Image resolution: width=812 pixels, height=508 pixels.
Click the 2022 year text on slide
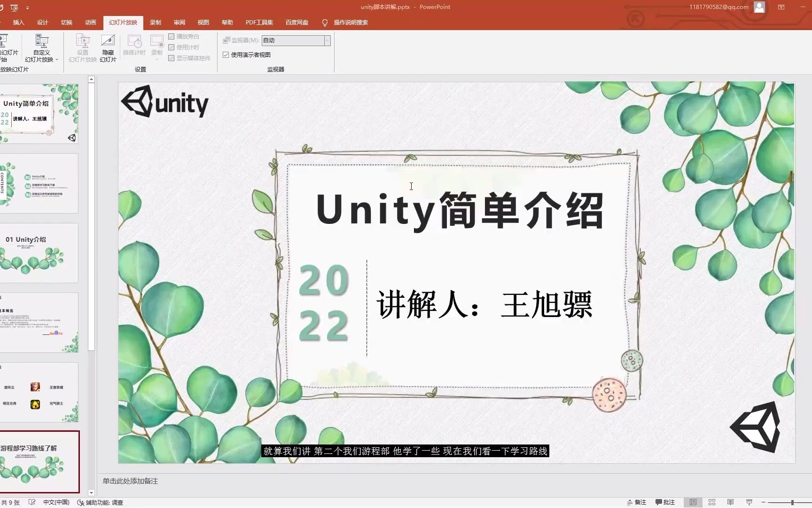pyautogui.click(x=324, y=303)
